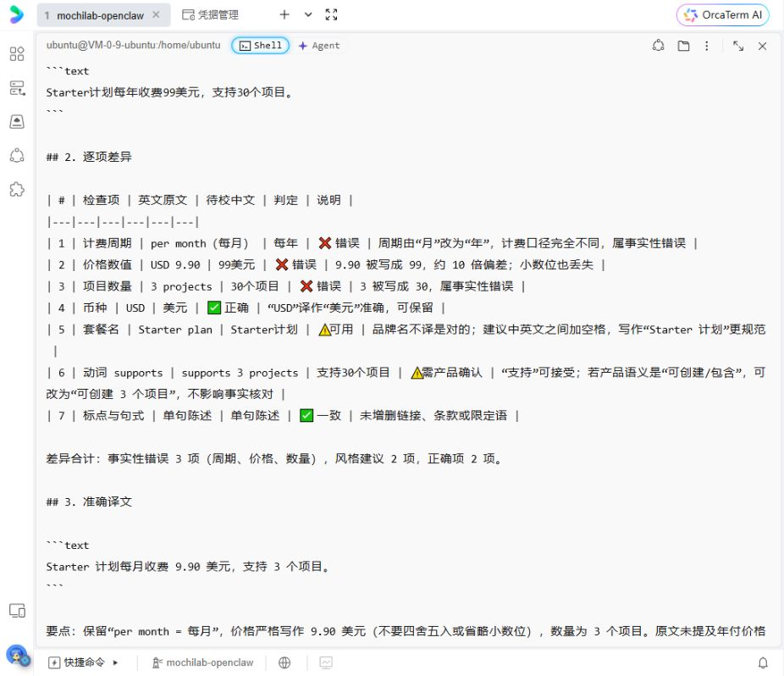Expand the session dropdown chevron
784x676 pixels.
tap(308, 14)
